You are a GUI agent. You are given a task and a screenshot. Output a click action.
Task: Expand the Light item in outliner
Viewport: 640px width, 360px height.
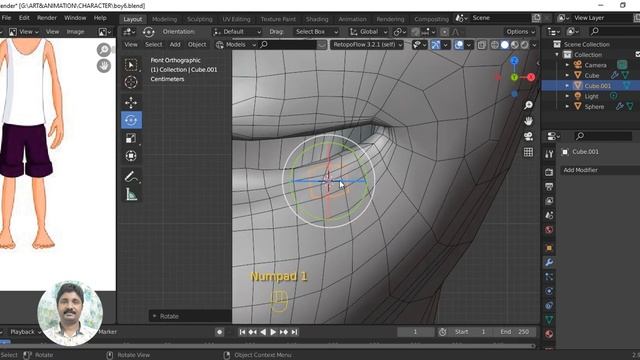[x=567, y=96]
